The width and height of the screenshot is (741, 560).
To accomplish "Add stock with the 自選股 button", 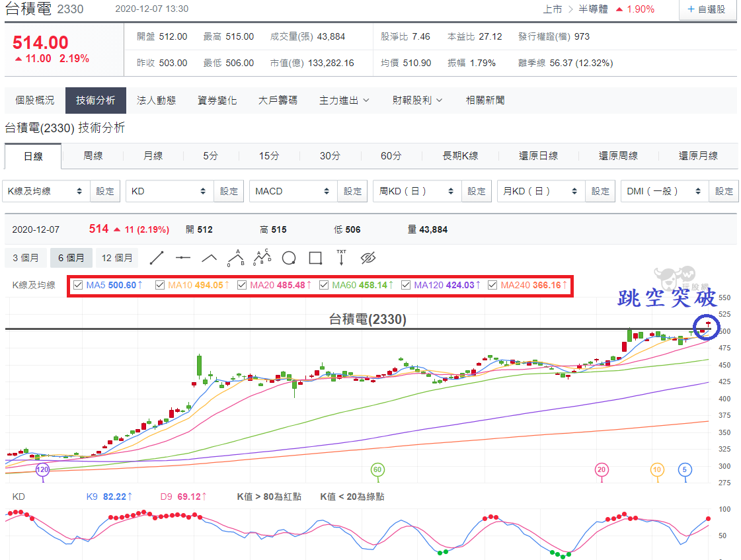I will (707, 9).
